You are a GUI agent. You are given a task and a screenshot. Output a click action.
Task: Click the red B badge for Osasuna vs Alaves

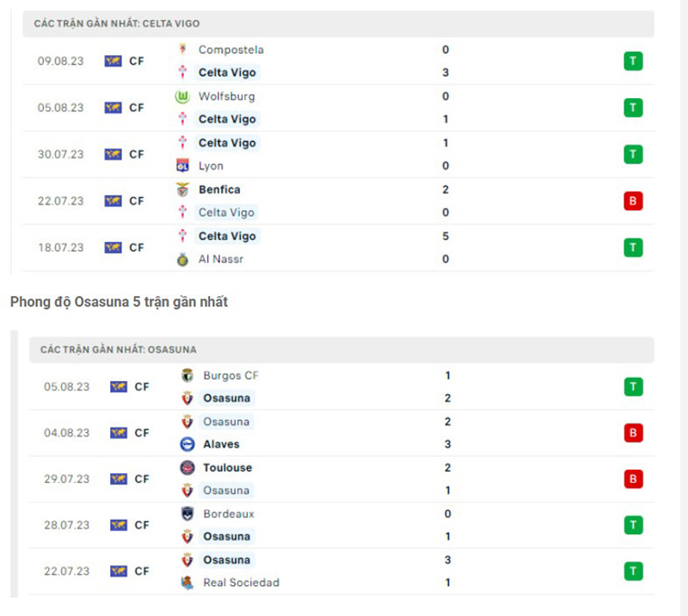tap(633, 433)
